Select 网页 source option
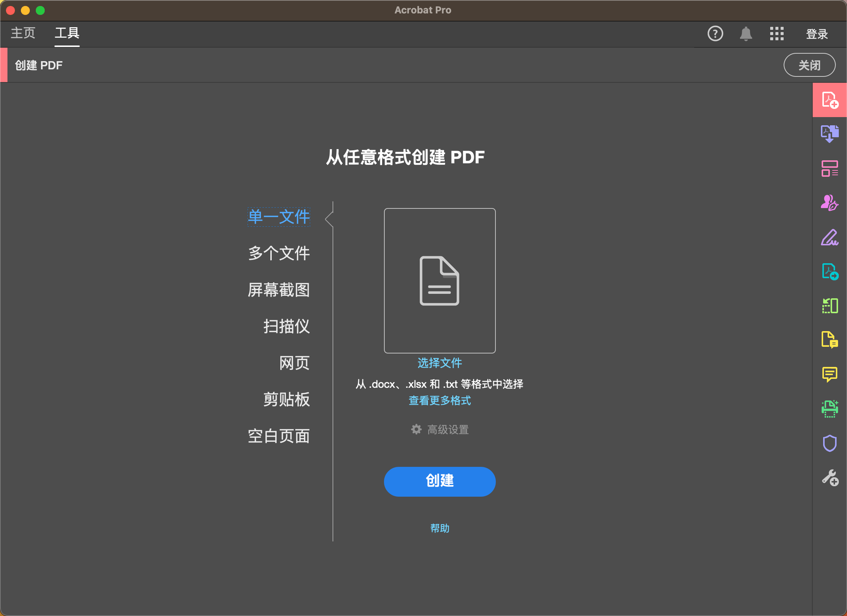This screenshot has width=847, height=616. click(x=294, y=363)
